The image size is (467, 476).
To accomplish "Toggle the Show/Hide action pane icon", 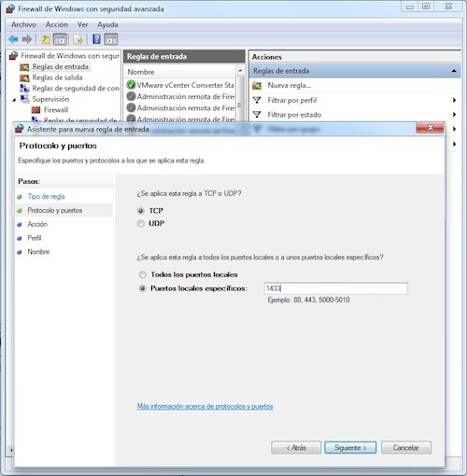I will (x=111, y=39).
